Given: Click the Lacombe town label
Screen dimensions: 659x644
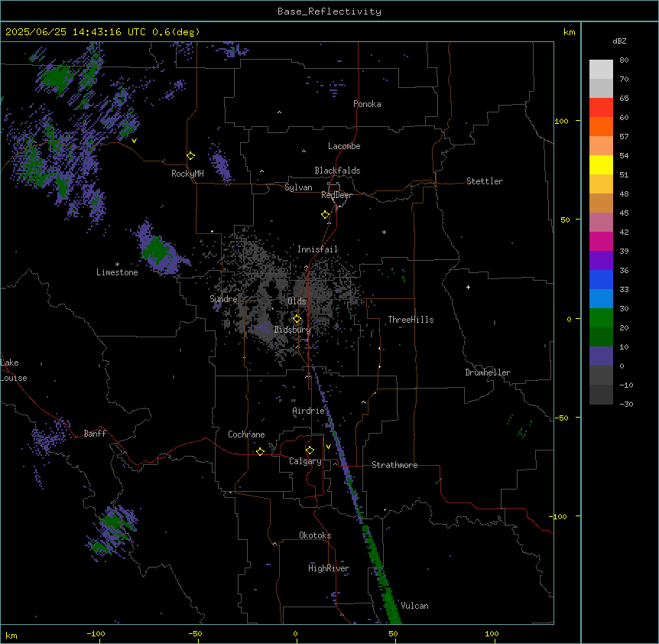Looking at the screenshot, I should tap(344, 146).
